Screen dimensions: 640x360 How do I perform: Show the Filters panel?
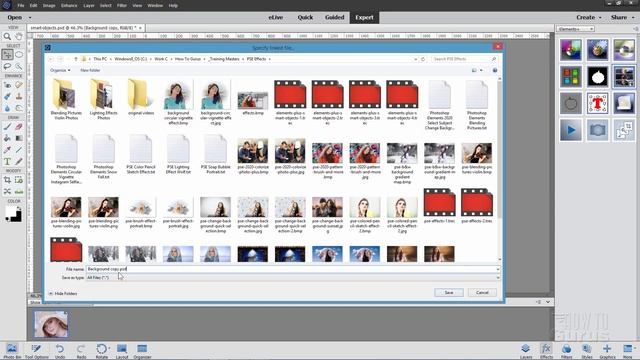pos(567,351)
